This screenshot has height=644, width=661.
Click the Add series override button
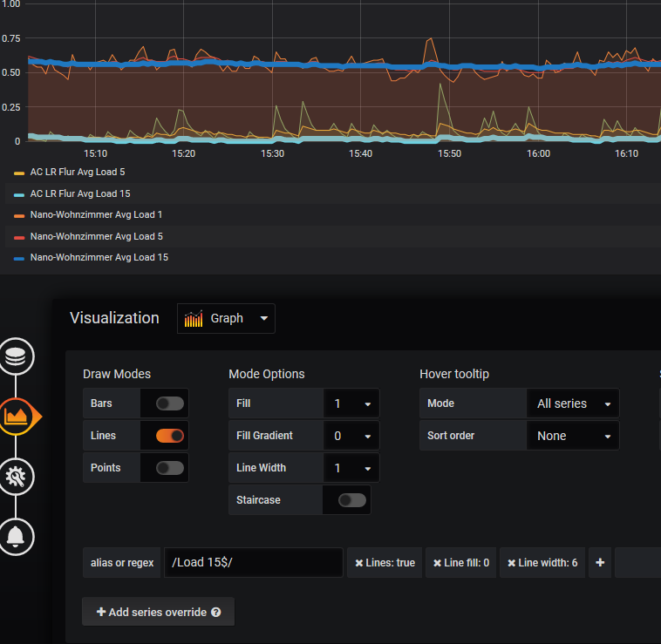click(x=158, y=613)
